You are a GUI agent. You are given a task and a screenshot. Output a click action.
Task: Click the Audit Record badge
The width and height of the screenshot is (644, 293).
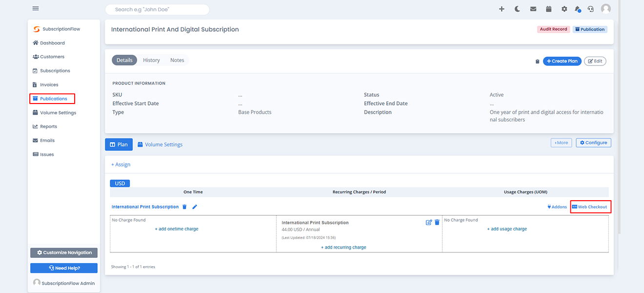click(x=553, y=29)
